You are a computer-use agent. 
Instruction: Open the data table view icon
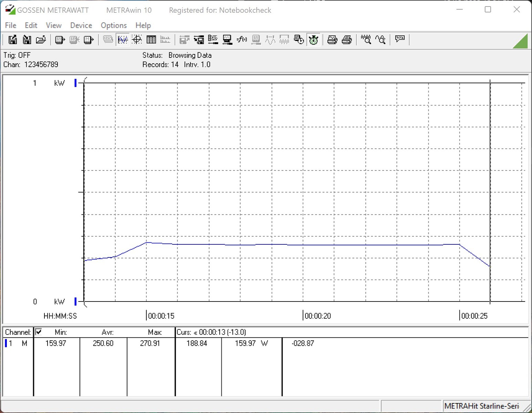[151, 40]
